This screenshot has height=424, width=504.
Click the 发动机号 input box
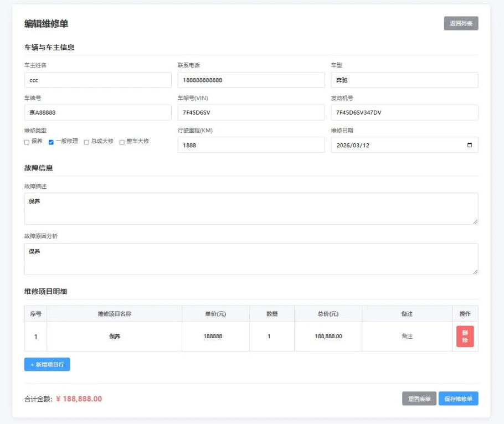404,113
